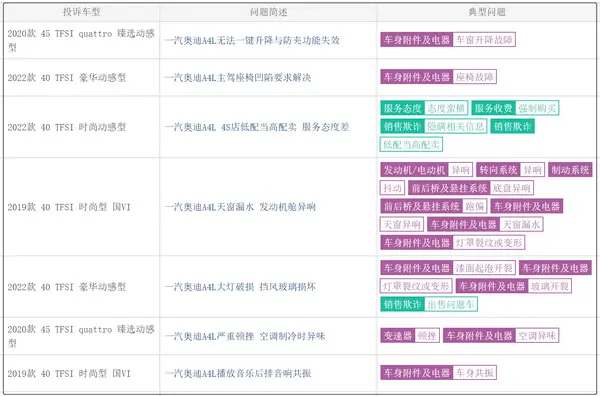
Task: Click the 服务态度 green tag
Action: (402, 108)
